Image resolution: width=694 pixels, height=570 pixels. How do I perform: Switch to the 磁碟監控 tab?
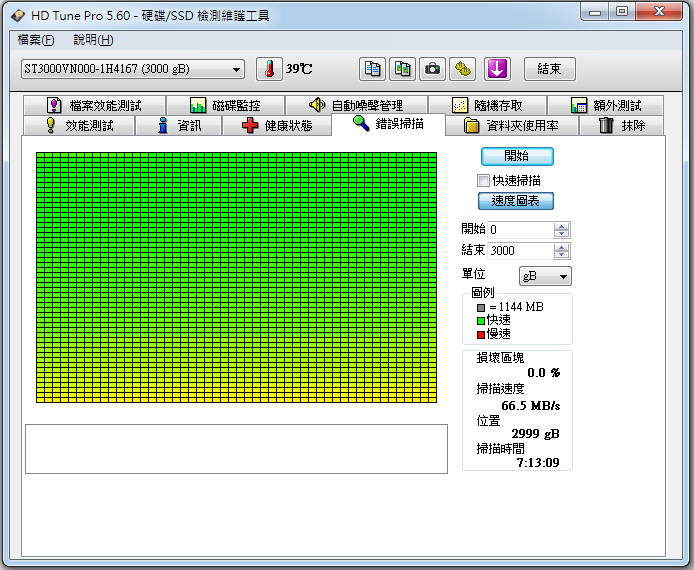pyautogui.click(x=226, y=105)
